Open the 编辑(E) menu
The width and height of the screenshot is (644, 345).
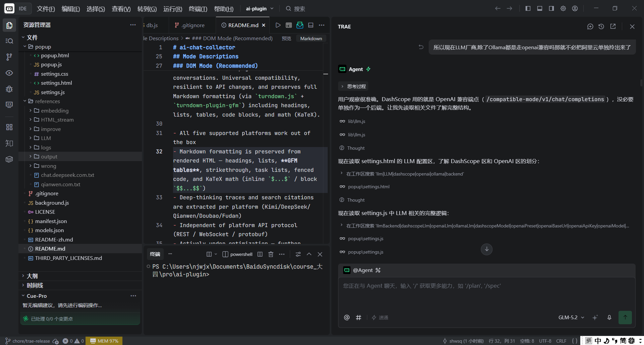tap(71, 9)
